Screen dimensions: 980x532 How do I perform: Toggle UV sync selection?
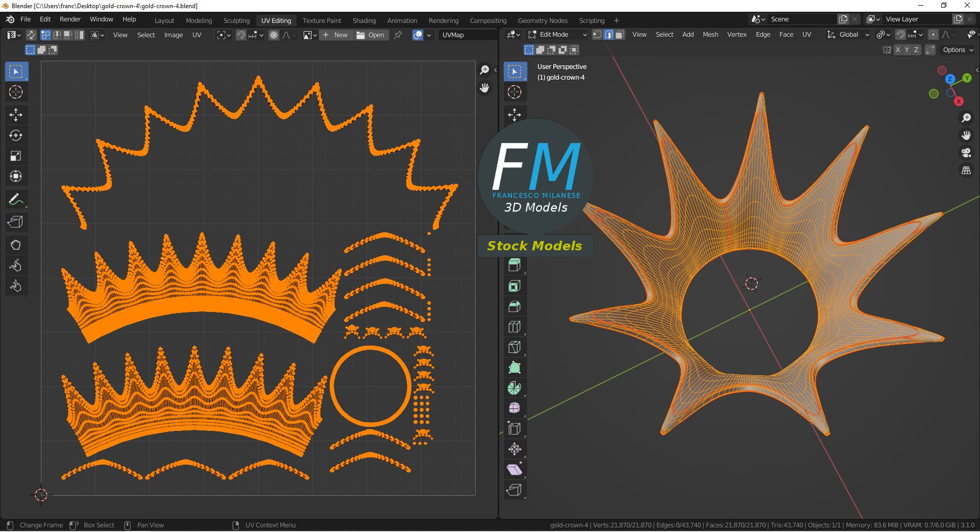click(x=31, y=35)
